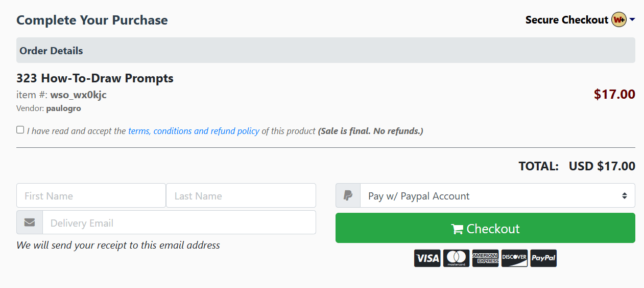Click the Discover card icon
This screenshot has height=288, width=644.
pyautogui.click(x=514, y=258)
